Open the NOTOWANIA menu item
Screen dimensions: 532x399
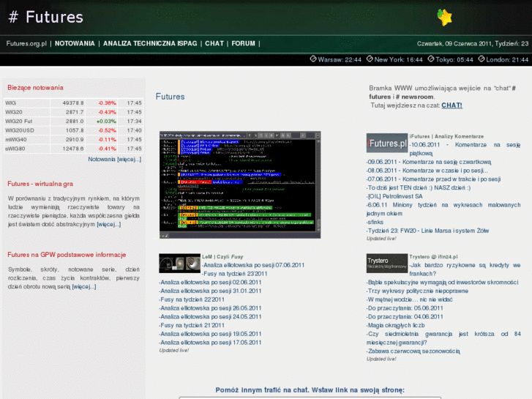pos(75,43)
